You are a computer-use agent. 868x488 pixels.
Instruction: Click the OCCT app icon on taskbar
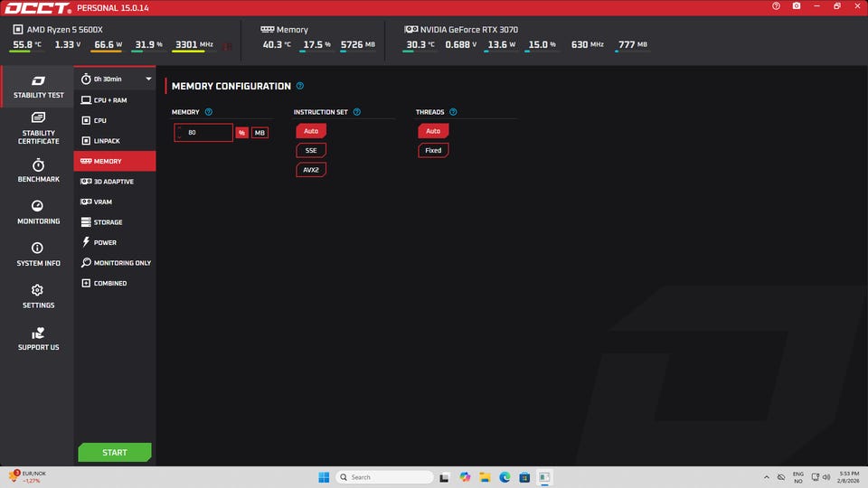tap(544, 477)
